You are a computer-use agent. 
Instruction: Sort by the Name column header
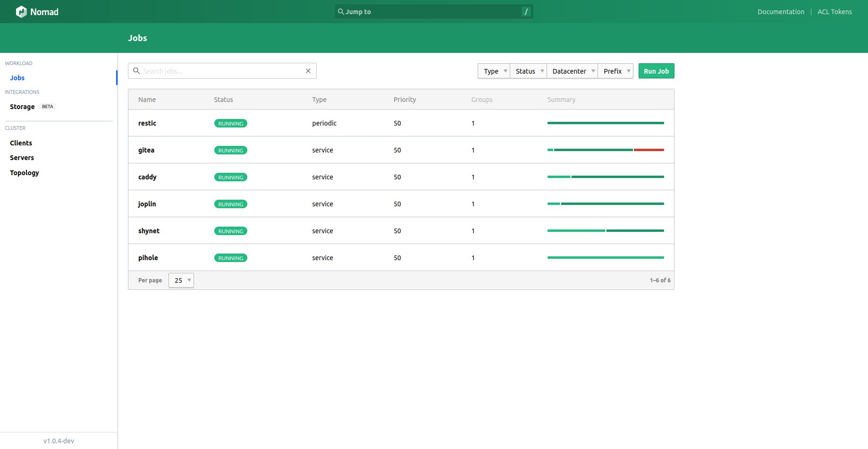coord(147,100)
